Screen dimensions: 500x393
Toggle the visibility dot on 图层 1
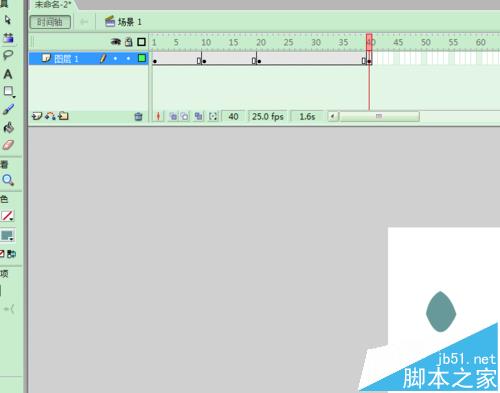tap(115, 59)
